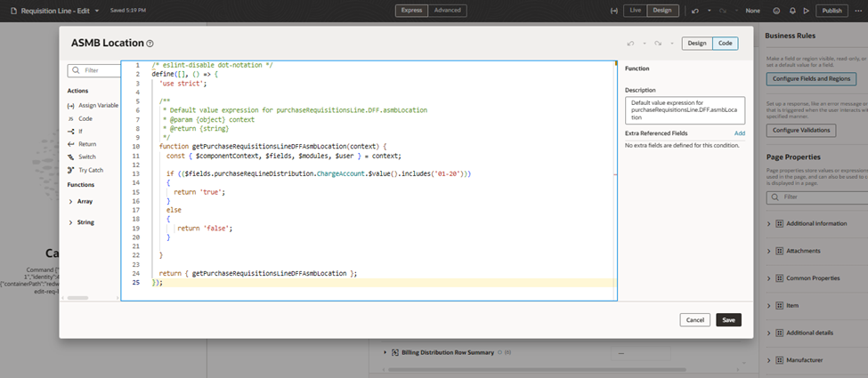Switch to top bar Design mode
The width and height of the screenshot is (868, 378).
pyautogui.click(x=662, y=11)
